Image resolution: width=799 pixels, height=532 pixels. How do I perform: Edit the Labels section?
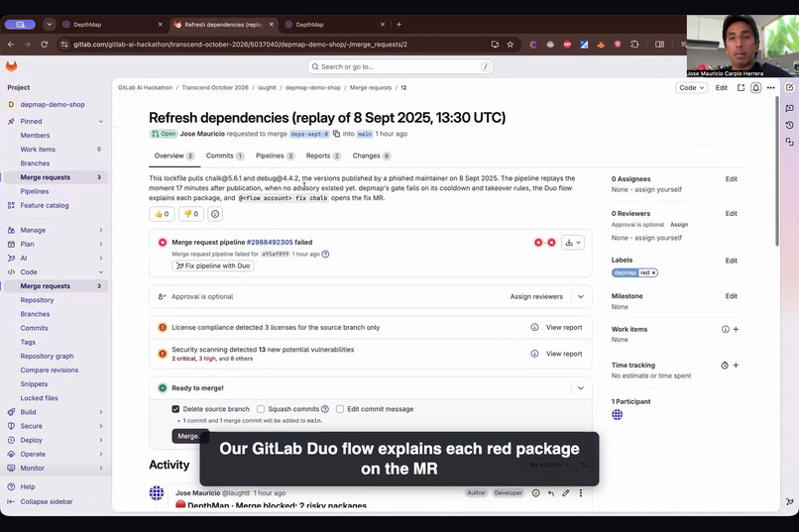pos(732,261)
